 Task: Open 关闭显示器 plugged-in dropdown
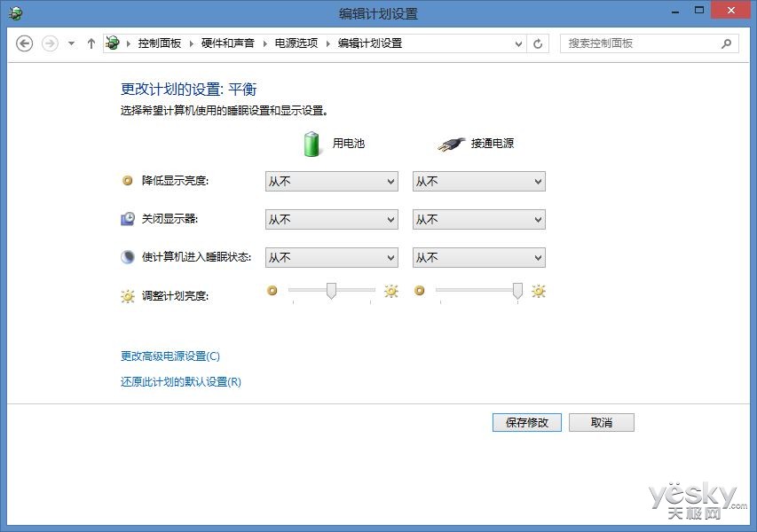(x=479, y=220)
